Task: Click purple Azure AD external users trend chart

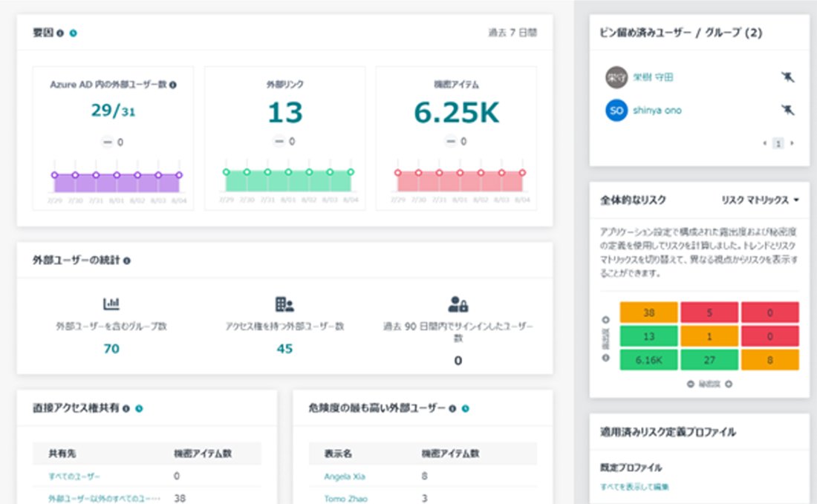Action: (117, 183)
